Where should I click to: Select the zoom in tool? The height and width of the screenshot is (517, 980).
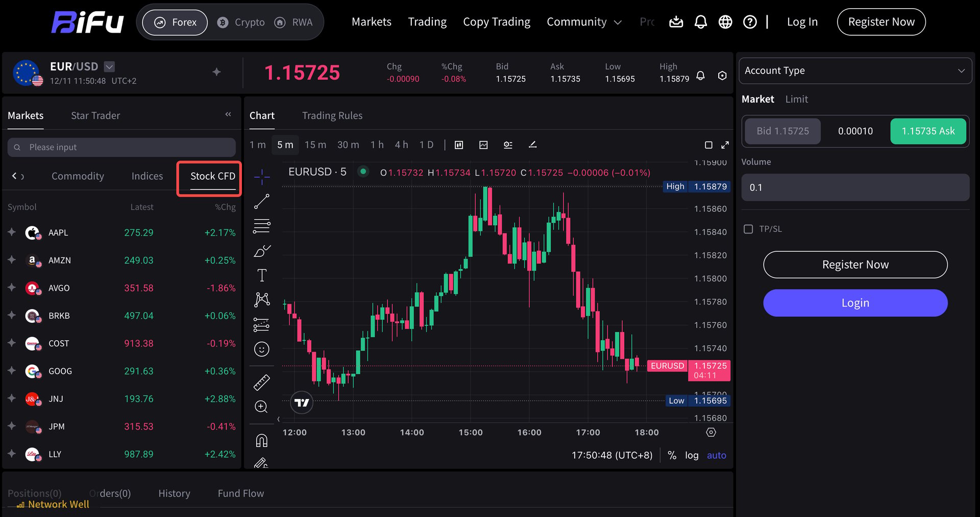[261, 407]
